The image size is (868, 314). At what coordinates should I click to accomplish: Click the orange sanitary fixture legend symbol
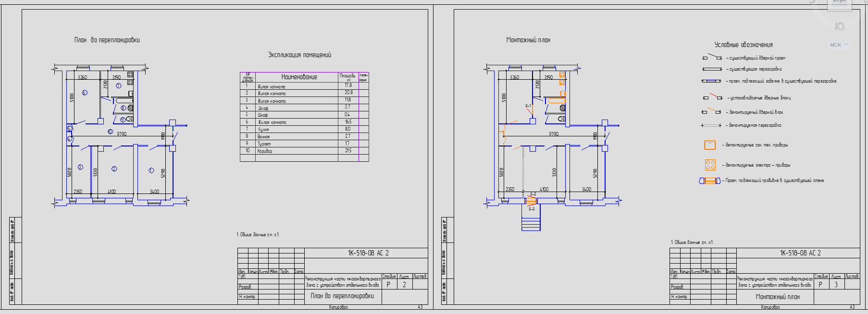(x=710, y=145)
